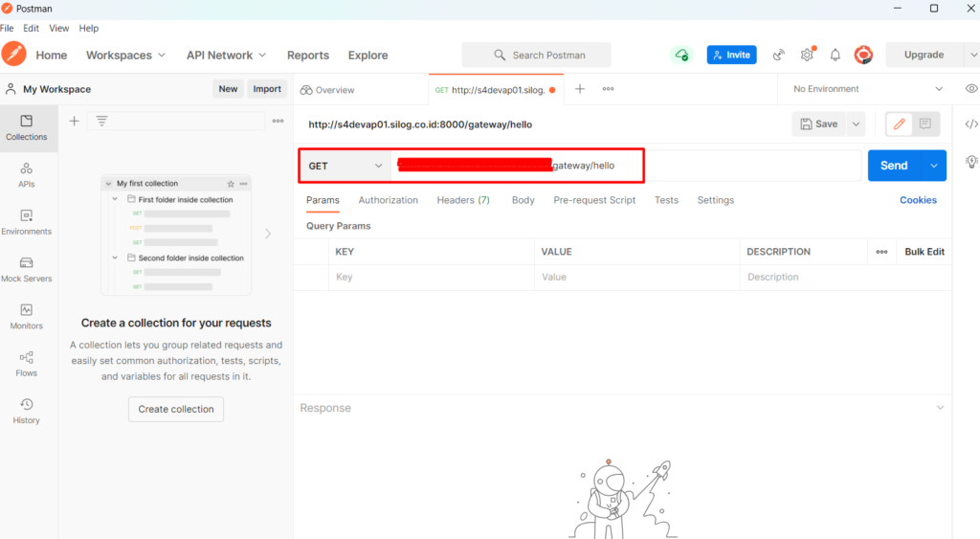
Task: Show request History in the sidebar
Action: coord(26,411)
